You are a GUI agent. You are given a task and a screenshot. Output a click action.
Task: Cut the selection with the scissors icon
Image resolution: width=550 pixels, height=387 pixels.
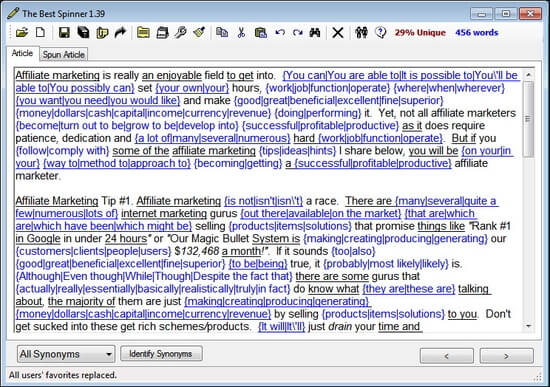click(241, 33)
